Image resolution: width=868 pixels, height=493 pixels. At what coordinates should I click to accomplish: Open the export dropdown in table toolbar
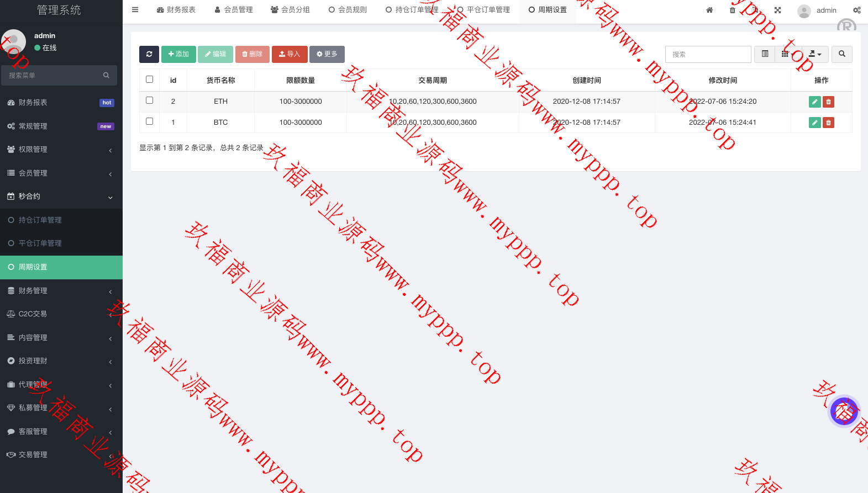coord(814,54)
